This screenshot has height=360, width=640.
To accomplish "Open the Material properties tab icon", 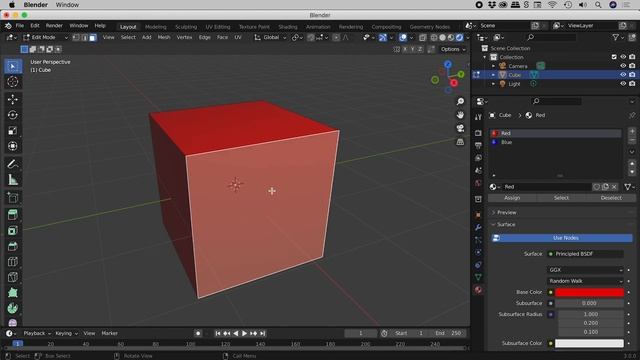I will tap(478, 290).
